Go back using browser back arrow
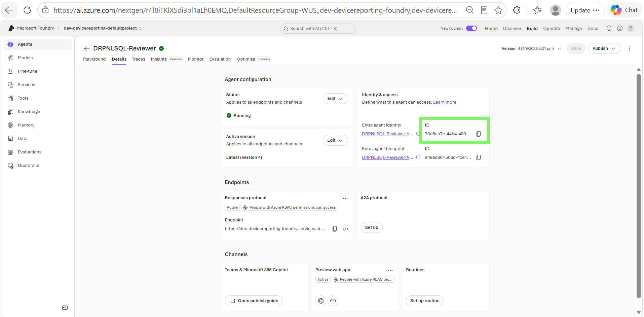Image resolution: width=644 pixels, height=317 pixels. point(9,10)
